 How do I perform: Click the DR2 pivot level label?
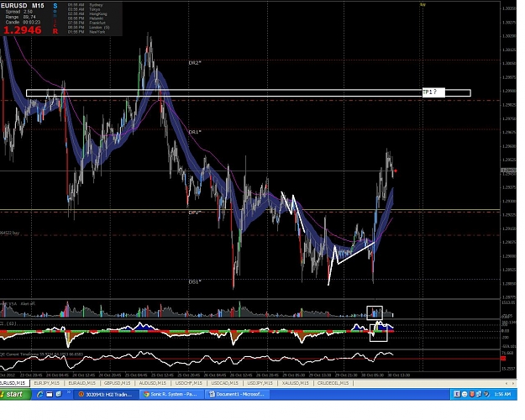tap(195, 63)
